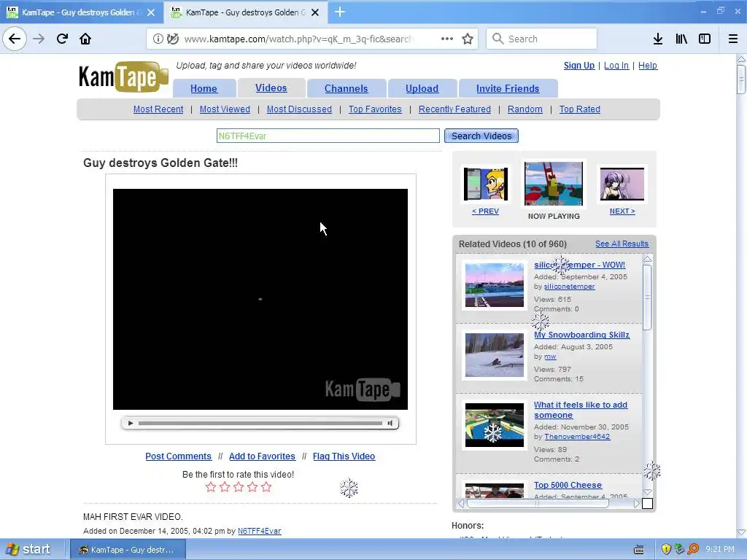Open the Top Rated link
This screenshot has width=747, height=560.
coord(580,109)
